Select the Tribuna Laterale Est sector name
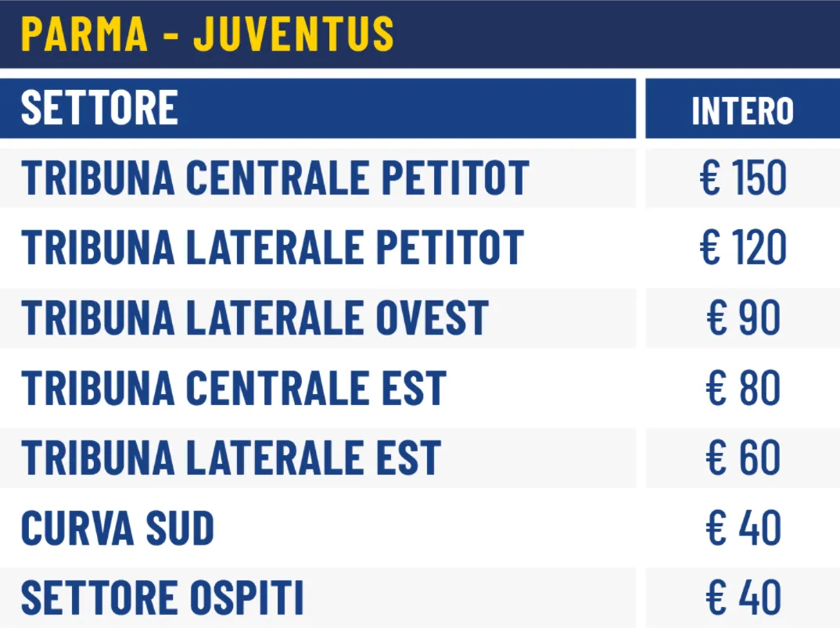Viewport: 840px width, 628px height. [231, 458]
